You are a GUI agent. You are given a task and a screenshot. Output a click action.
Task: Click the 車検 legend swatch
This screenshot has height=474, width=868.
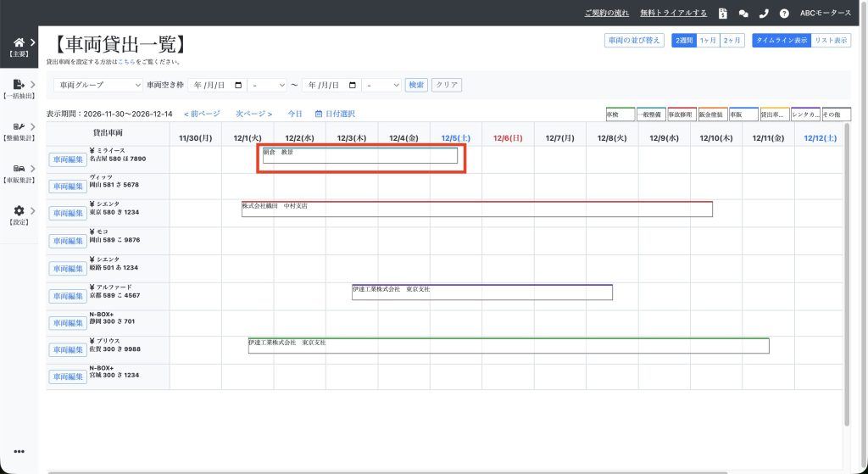[x=620, y=114]
